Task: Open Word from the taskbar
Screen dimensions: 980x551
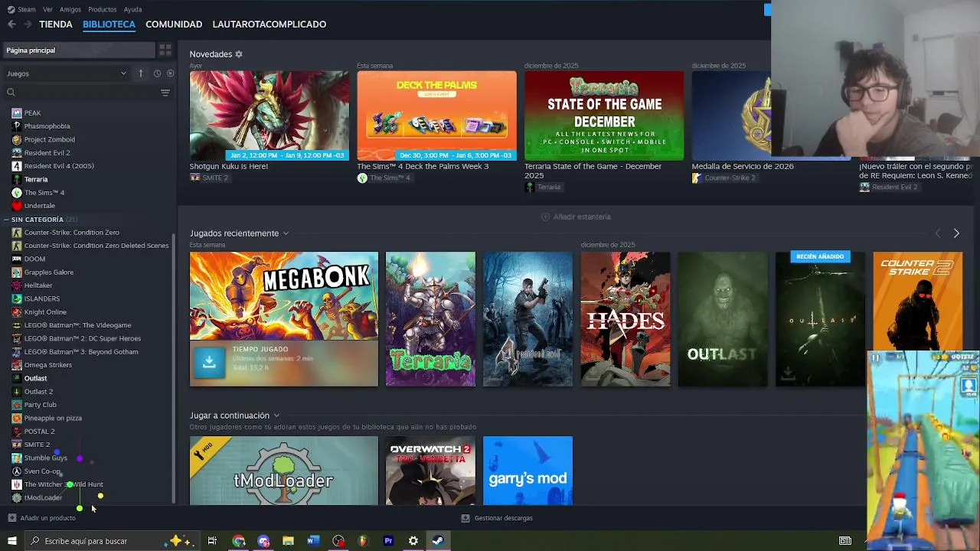Action: pos(313,541)
